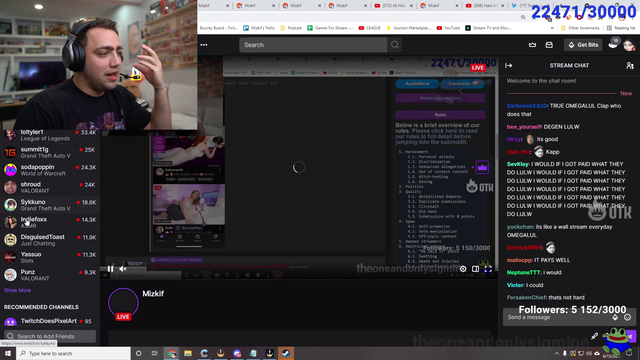640x360 pixels.
Task: Open Chrome from the taskbar
Action: pos(171,353)
